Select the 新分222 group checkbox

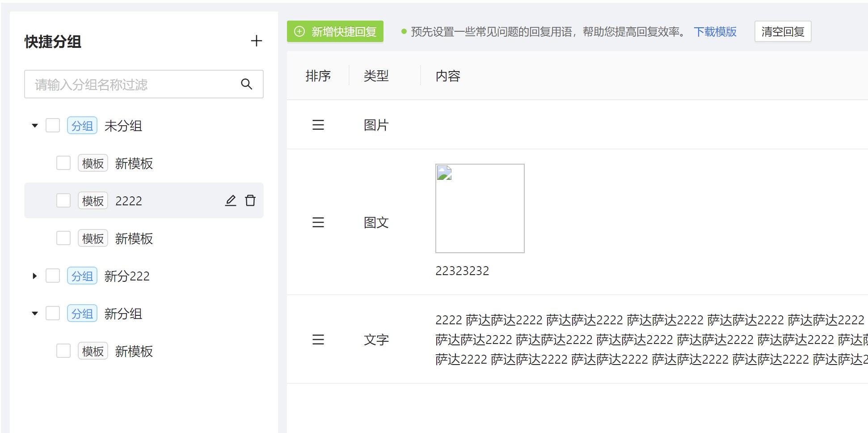(53, 276)
